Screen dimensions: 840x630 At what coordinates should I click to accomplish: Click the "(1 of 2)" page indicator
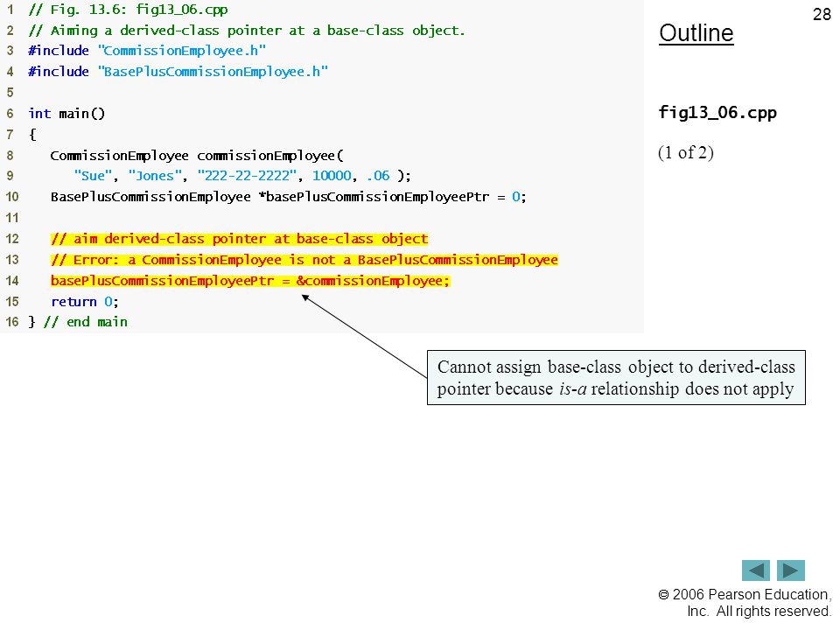(686, 152)
